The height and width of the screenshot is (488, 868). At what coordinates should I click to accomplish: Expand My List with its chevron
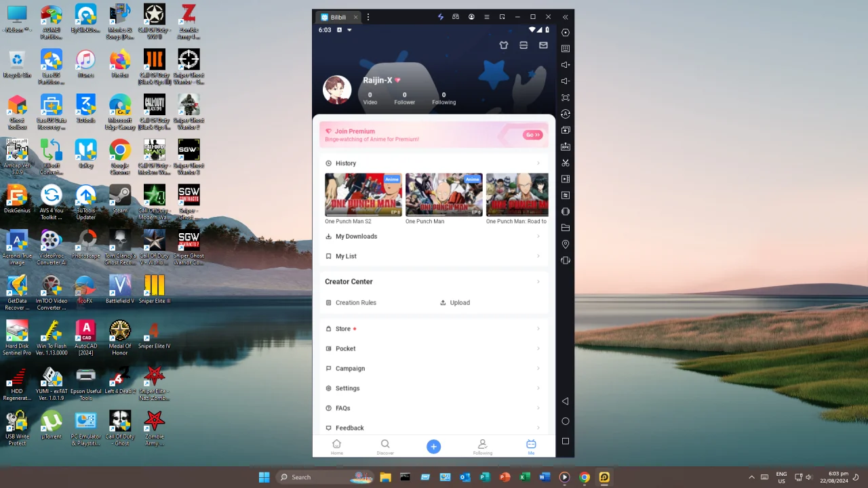(x=538, y=256)
